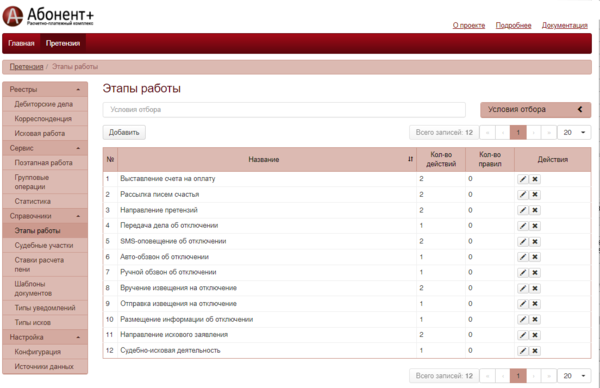This screenshot has width=600, height=388.
Task: Select page 1 in bottom pagination
Action: pyautogui.click(x=518, y=376)
